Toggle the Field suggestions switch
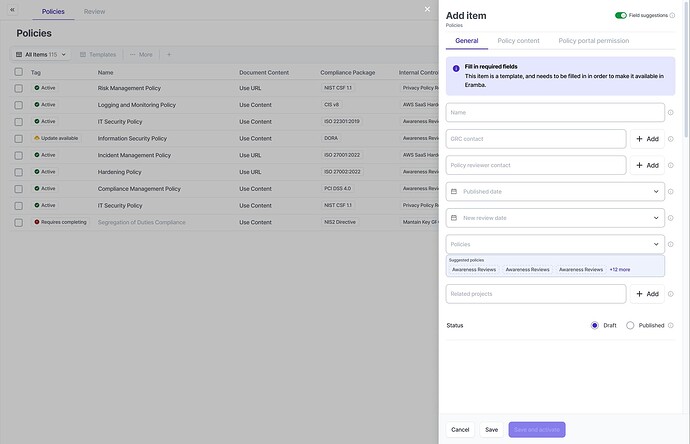The width and height of the screenshot is (690, 444). coord(621,15)
